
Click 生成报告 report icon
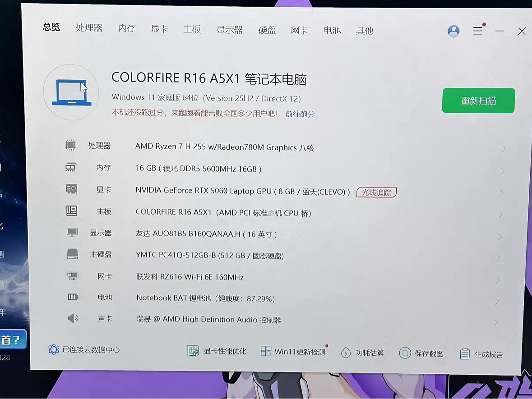point(465,354)
